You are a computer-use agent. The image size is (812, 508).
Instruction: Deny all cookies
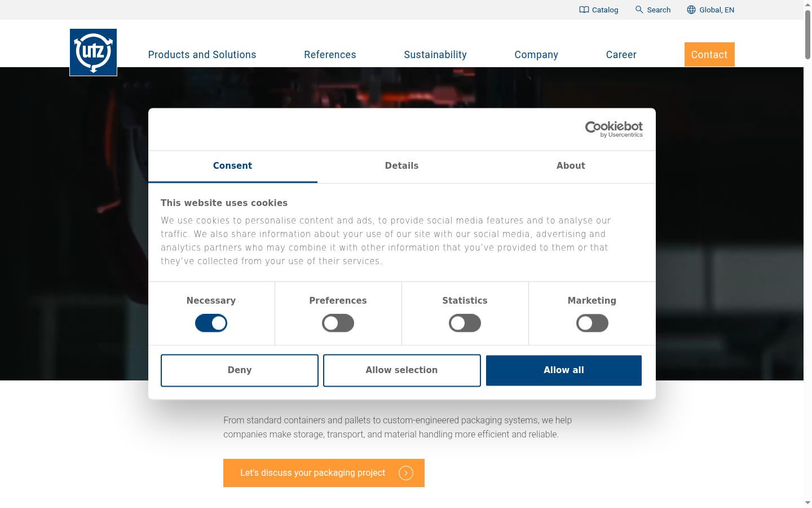click(x=240, y=370)
